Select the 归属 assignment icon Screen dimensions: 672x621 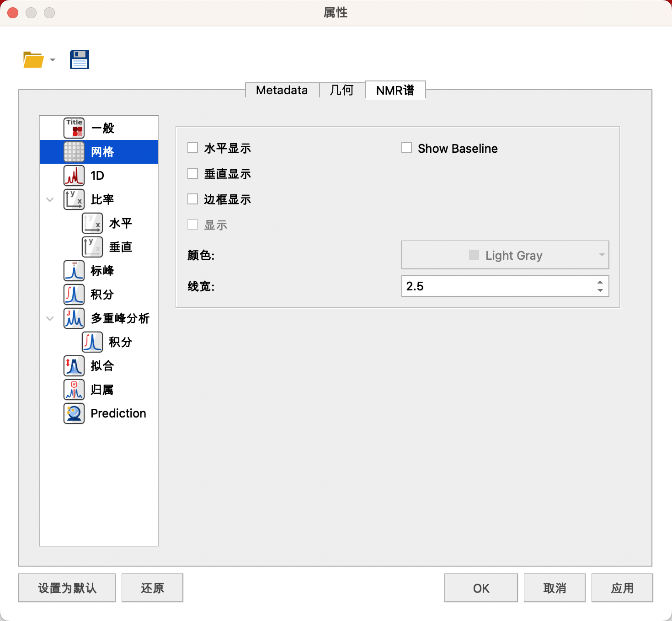click(74, 390)
